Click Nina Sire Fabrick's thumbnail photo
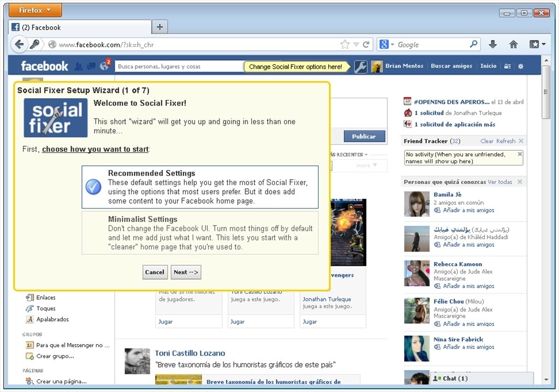This screenshot has width=559, height=392. pyautogui.click(x=416, y=348)
